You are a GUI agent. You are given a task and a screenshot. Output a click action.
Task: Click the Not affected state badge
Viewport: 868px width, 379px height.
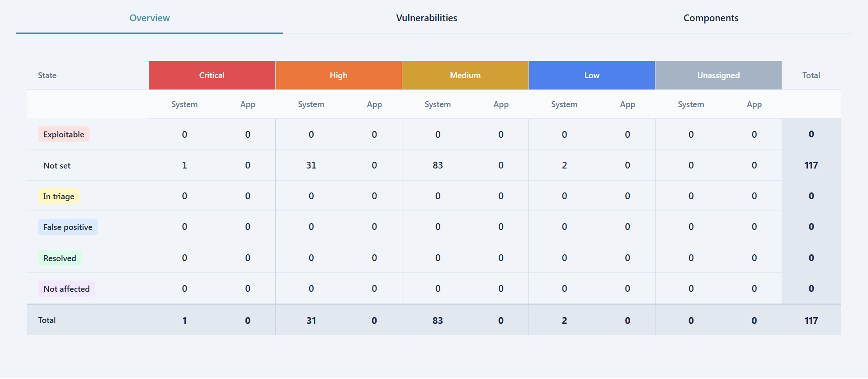pos(66,289)
